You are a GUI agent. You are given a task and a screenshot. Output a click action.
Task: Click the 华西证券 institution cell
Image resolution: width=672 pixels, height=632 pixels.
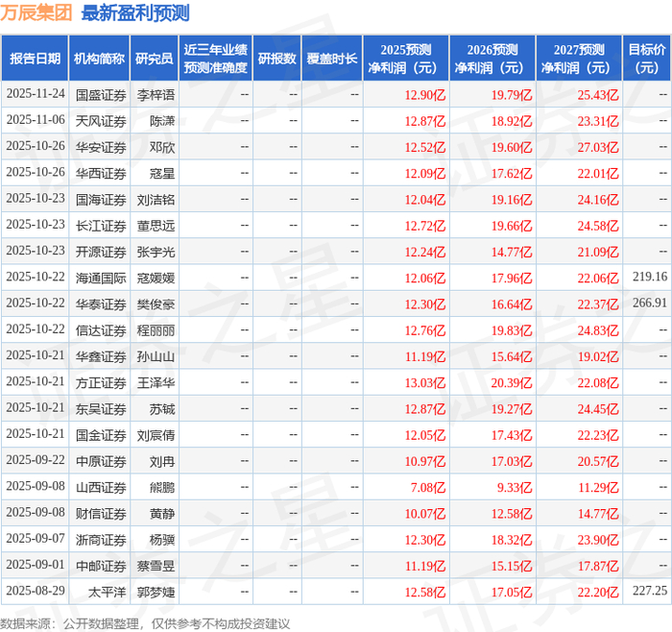click(x=101, y=173)
